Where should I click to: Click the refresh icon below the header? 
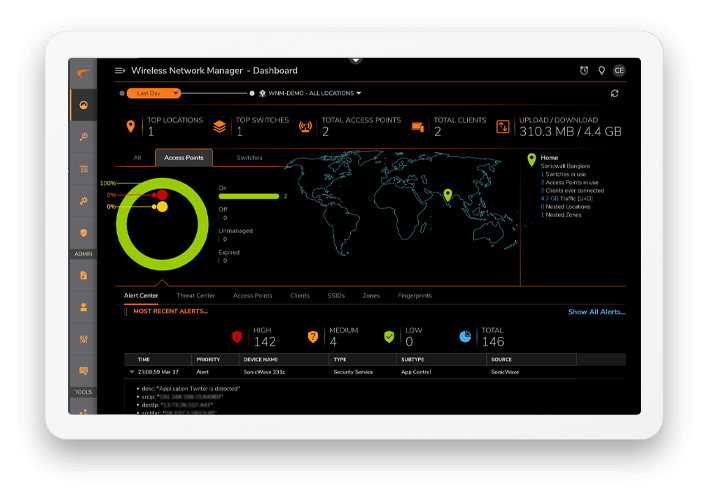[614, 93]
